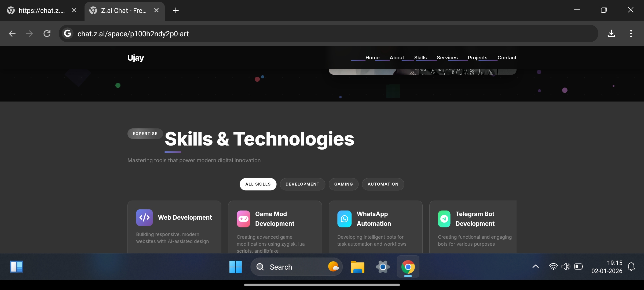Open Copilot from the search bar
The image size is (644, 290).
(x=333, y=267)
